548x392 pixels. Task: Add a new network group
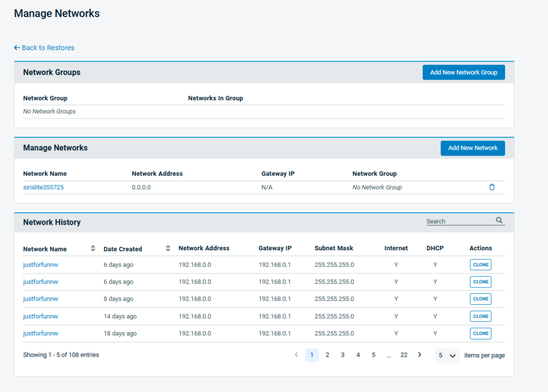pyautogui.click(x=463, y=72)
